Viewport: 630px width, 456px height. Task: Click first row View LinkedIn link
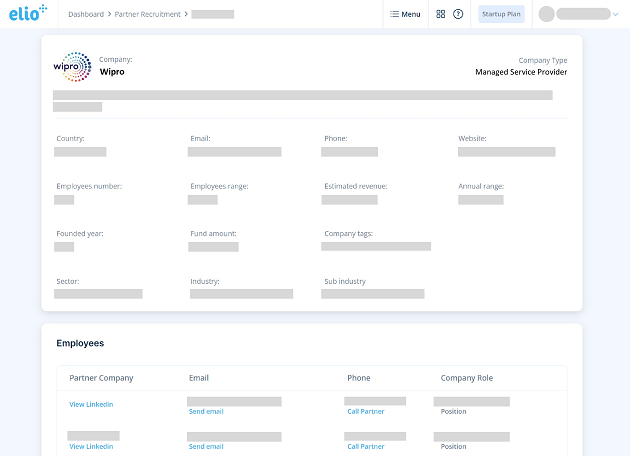pos(91,404)
